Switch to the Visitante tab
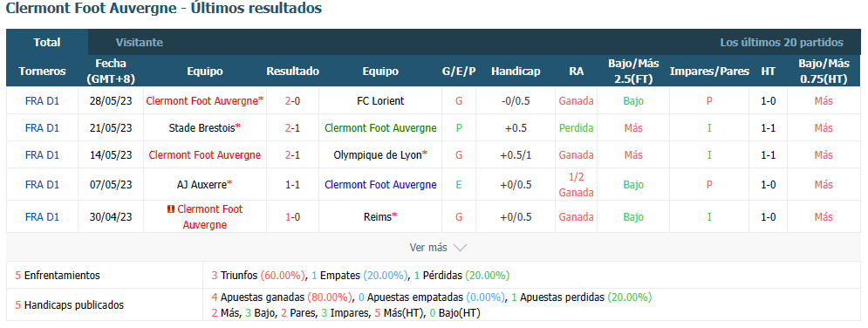 [x=139, y=42]
